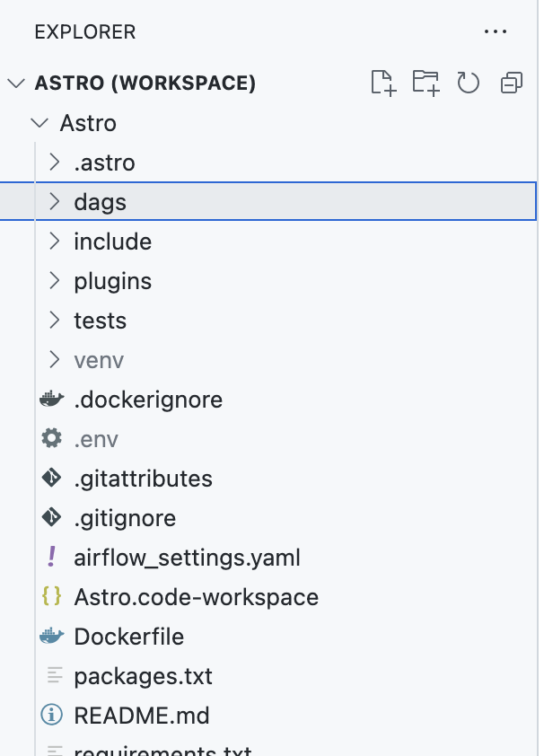
Task: Click the Docker whale icon beside Dockerfile
Action: [x=49, y=637]
